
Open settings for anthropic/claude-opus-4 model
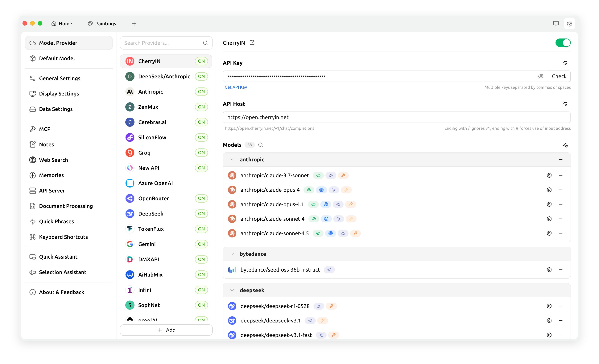pos(549,190)
